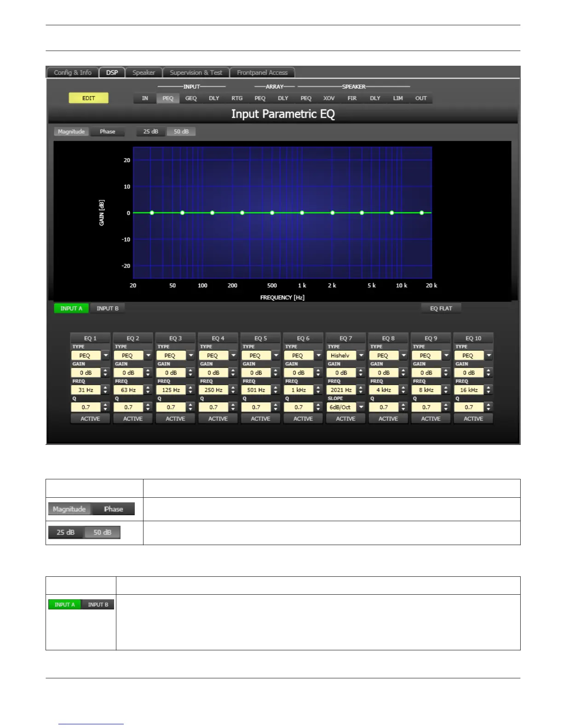The image size is (563, 728).
Task: Open the EQ 1 type dropdown arrow
Action: click(106, 355)
